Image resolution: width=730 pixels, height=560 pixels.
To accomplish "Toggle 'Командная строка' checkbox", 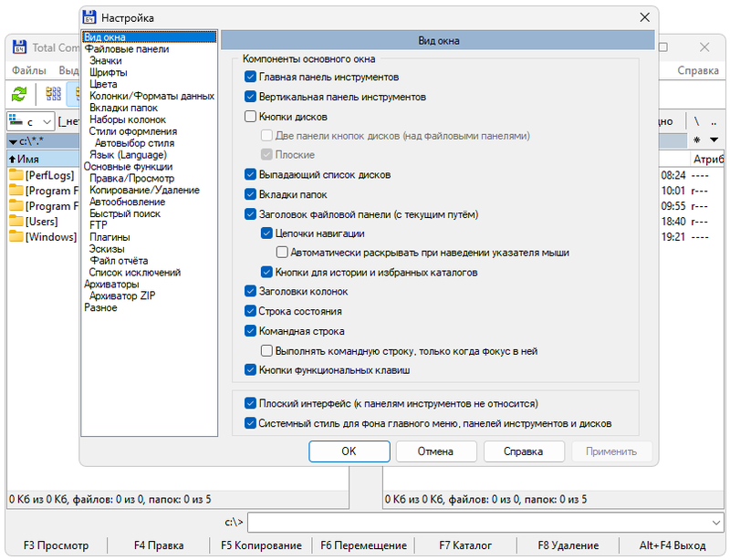I will click(250, 331).
